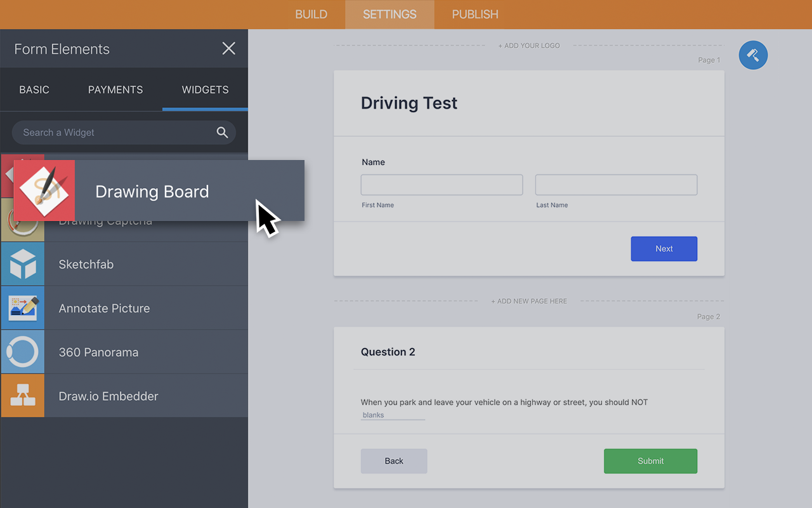Click the Drawing Board widget icon

(x=44, y=190)
